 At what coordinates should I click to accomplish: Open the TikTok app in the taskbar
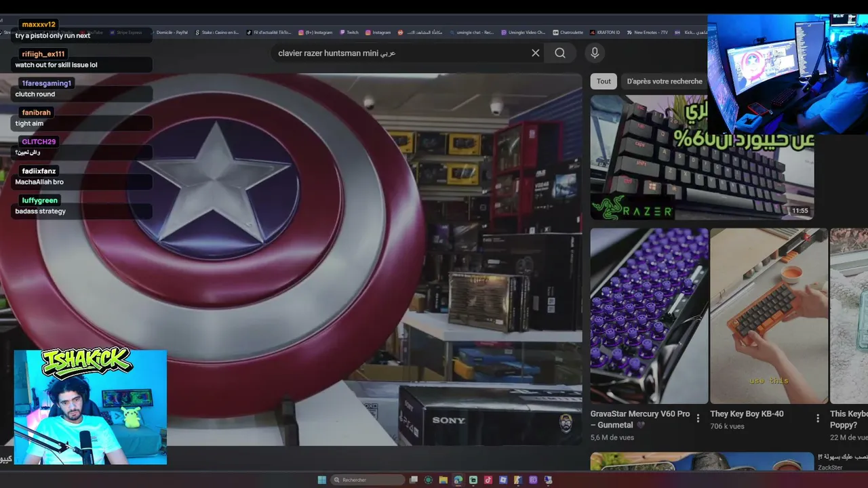pyautogui.click(x=488, y=480)
